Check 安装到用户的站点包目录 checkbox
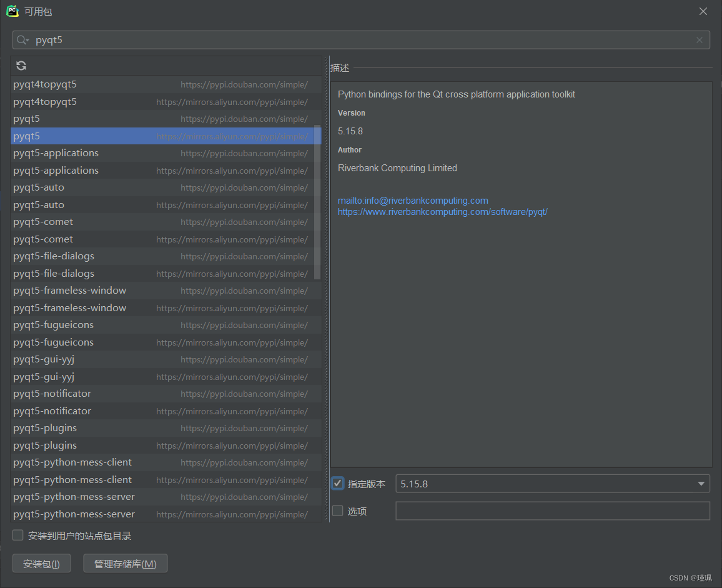This screenshot has height=588, width=722. coord(18,535)
